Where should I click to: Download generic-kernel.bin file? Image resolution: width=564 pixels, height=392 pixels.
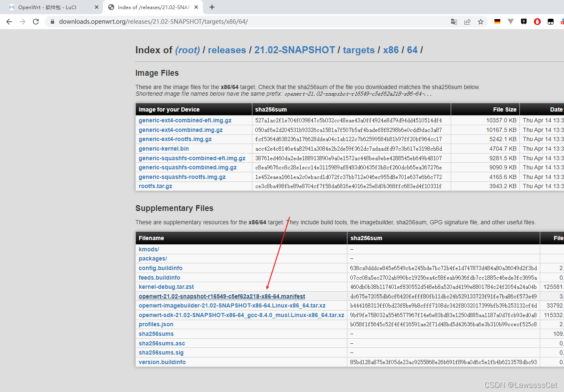(164, 149)
